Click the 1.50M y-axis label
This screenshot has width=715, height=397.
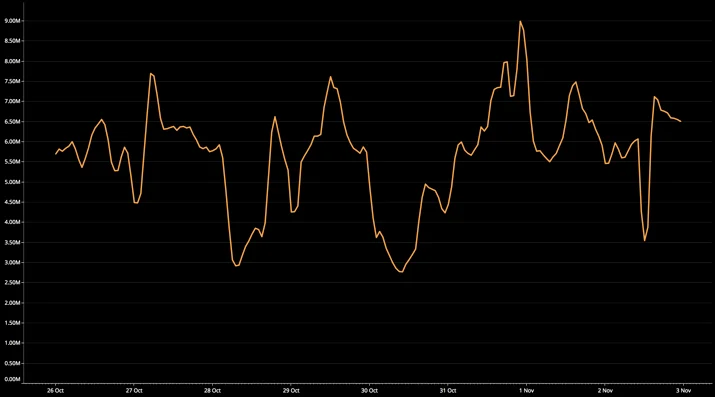[x=12, y=323]
